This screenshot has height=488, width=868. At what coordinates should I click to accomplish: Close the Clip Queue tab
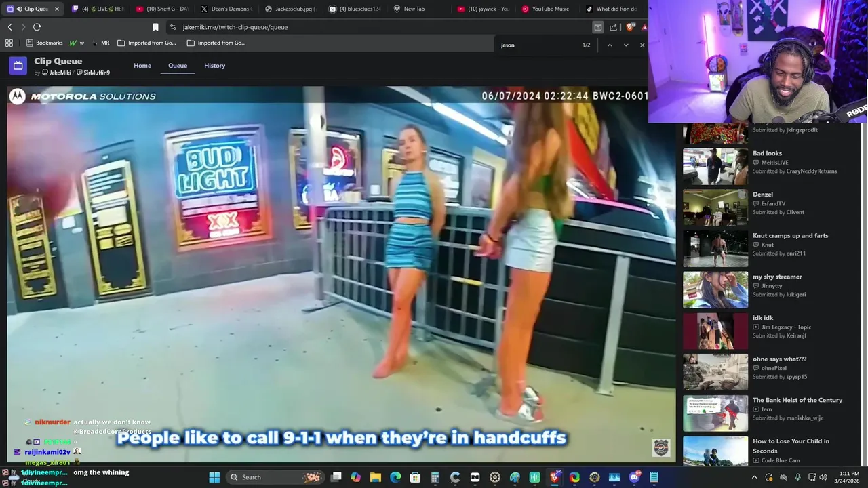pyautogui.click(x=56, y=9)
